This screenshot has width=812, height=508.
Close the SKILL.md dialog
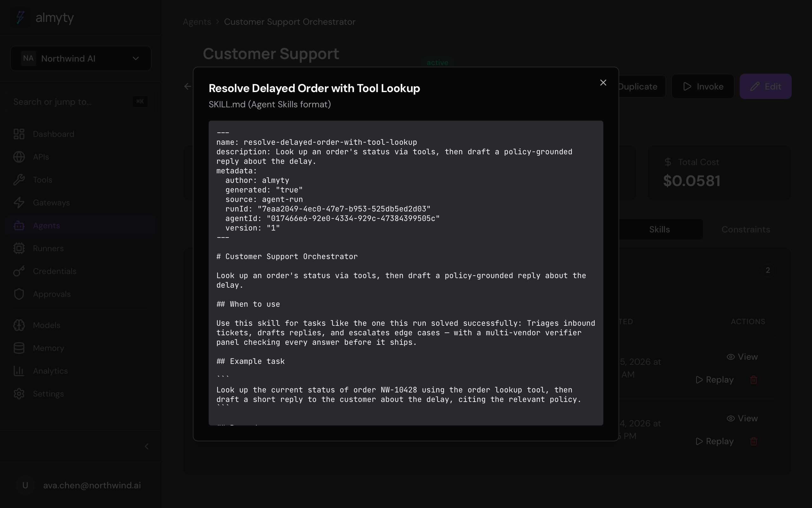(x=603, y=83)
